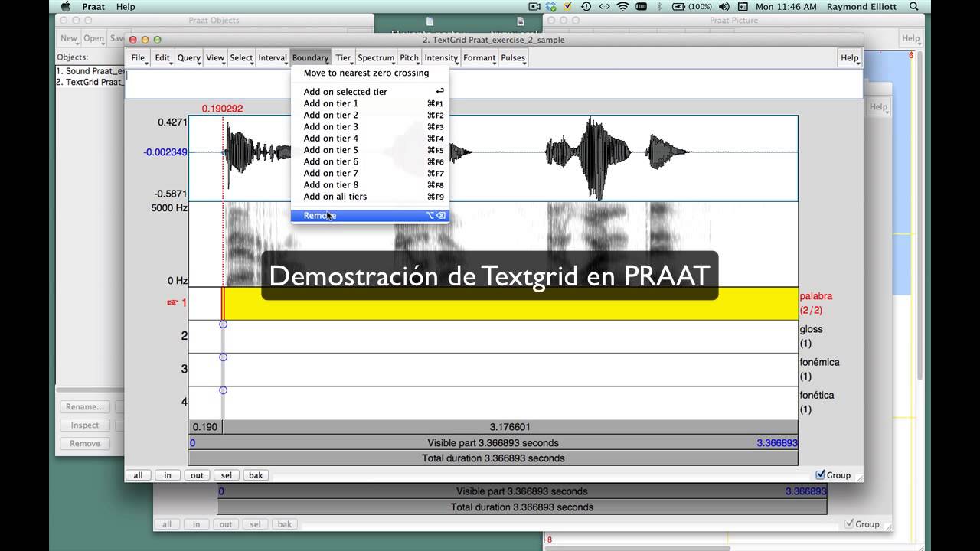
Task: Click the Wi-Fi status icon
Action: click(x=622, y=6)
